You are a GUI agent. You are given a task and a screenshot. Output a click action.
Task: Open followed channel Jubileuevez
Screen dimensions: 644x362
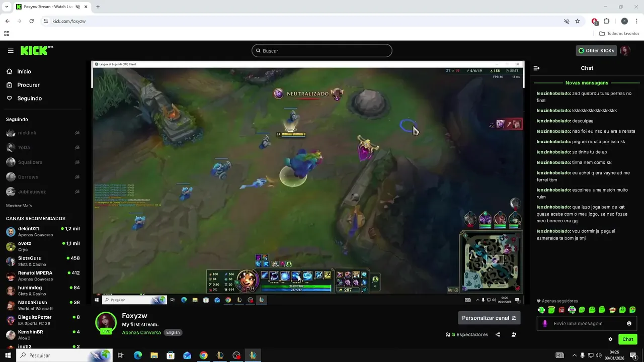pos(42,192)
